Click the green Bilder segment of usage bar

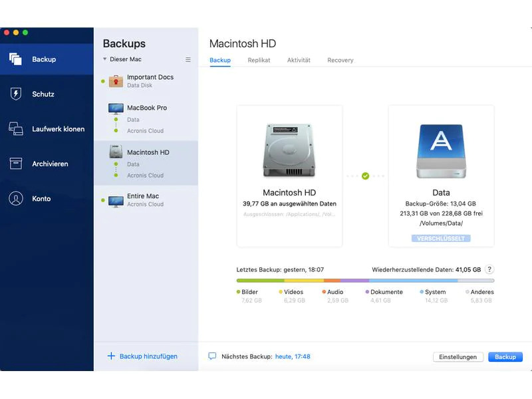(260, 281)
